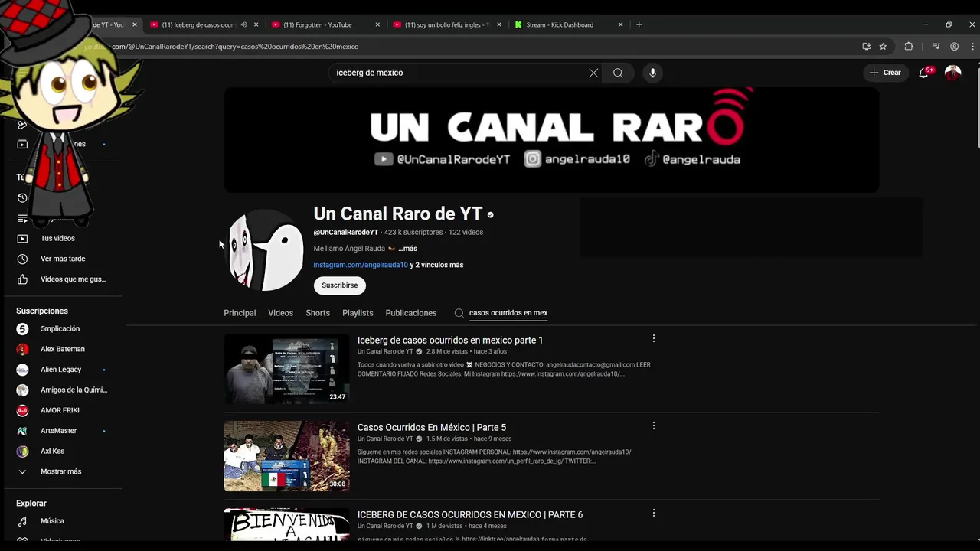Open ICEBERG DE CASOS PARTE 6 title
Screen dimensions: 980x551
pos(470,514)
